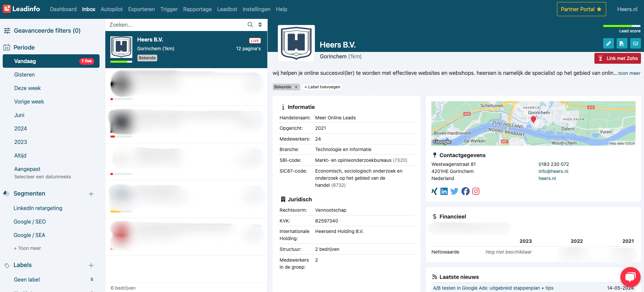This screenshot has height=292, width=644.
Task: Open the sort order arrows
Action: (x=260, y=25)
